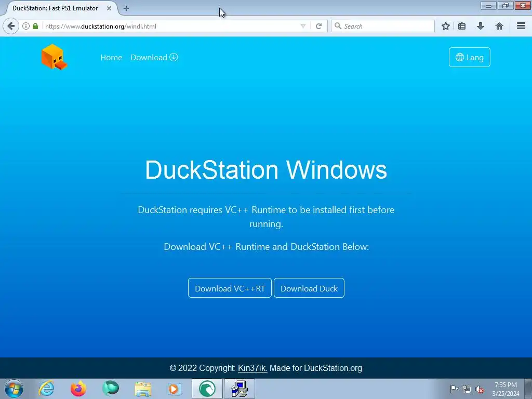Click the network tray icon
The height and width of the screenshot is (399, 532).
tap(467, 389)
